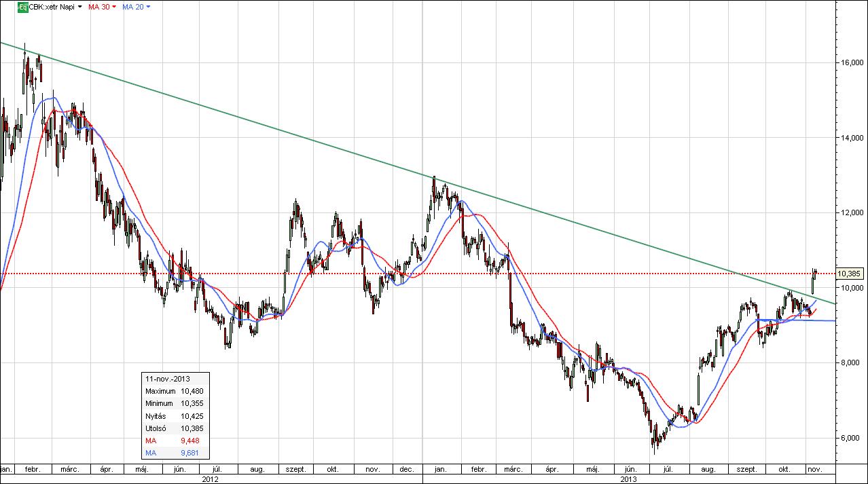The height and width of the screenshot is (484, 868).
Task: Click the 10,000 price axis label
Action: coord(851,288)
